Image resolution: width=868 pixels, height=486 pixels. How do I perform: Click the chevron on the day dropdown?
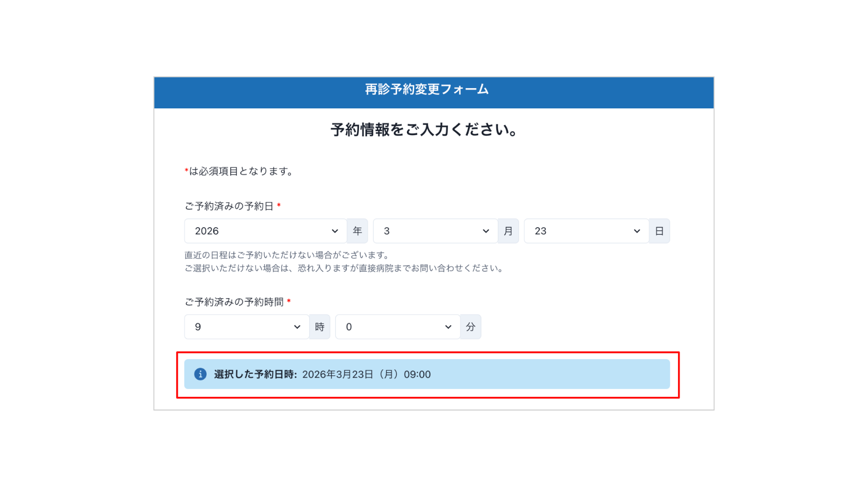637,231
